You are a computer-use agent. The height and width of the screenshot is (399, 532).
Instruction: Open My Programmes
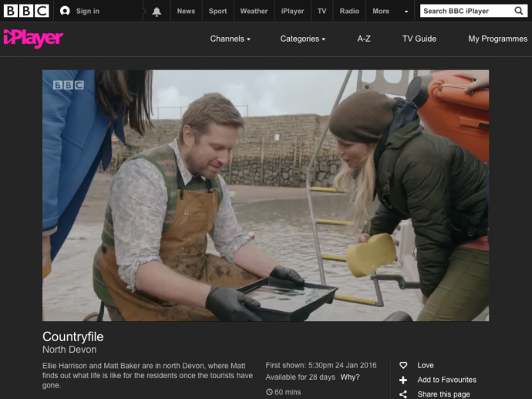point(497,39)
